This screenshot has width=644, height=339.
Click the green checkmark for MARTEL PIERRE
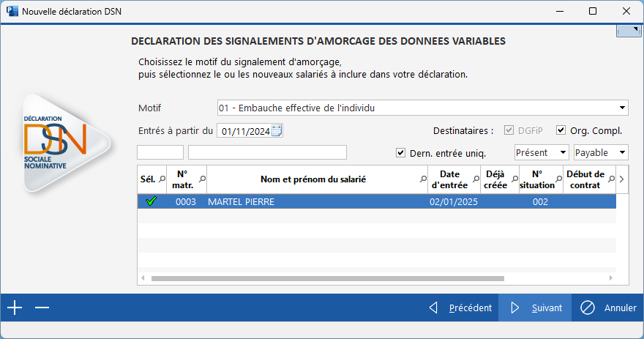(x=151, y=202)
